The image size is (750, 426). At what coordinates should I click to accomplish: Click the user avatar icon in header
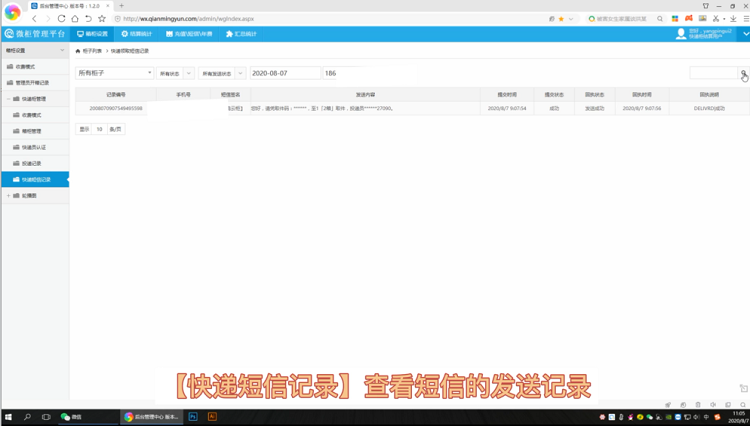coord(681,33)
